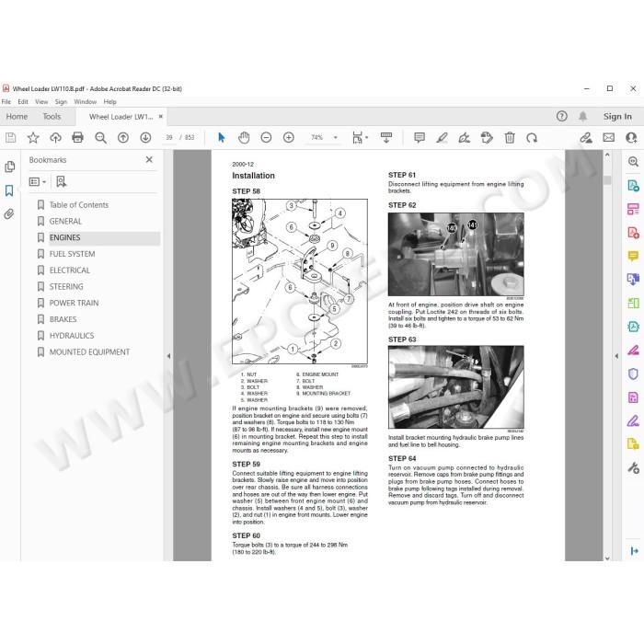Toggle the Attachments paperclip panel
Screen dimensions: 644x644
(9, 214)
